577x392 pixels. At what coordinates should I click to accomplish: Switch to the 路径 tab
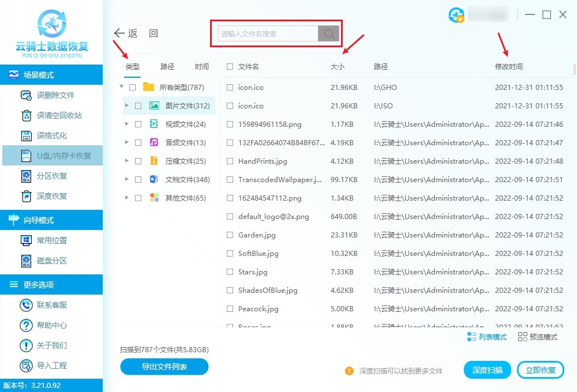click(x=167, y=66)
